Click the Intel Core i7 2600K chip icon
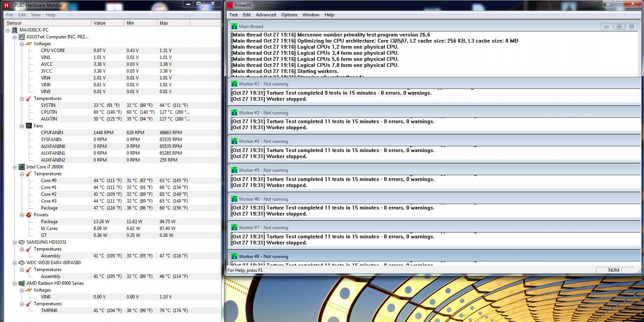 (x=22, y=167)
